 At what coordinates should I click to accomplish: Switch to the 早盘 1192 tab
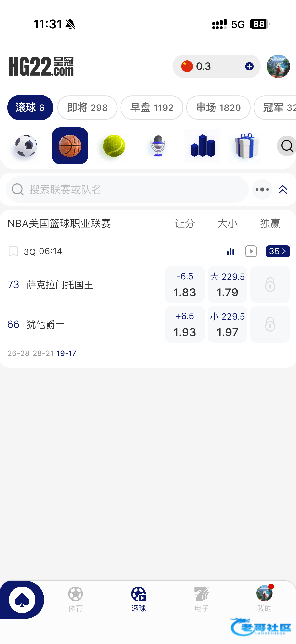[x=152, y=108]
